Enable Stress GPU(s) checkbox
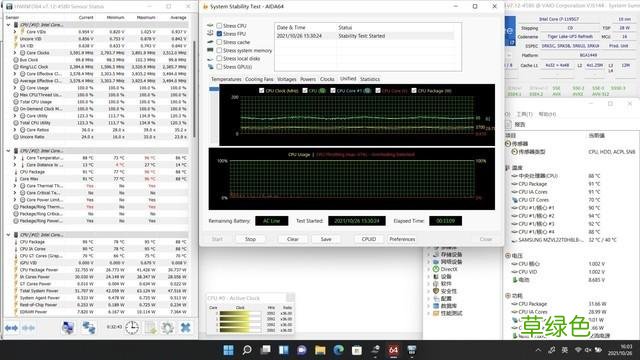The width and height of the screenshot is (640, 360). pyautogui.click(x=219, y=67)
